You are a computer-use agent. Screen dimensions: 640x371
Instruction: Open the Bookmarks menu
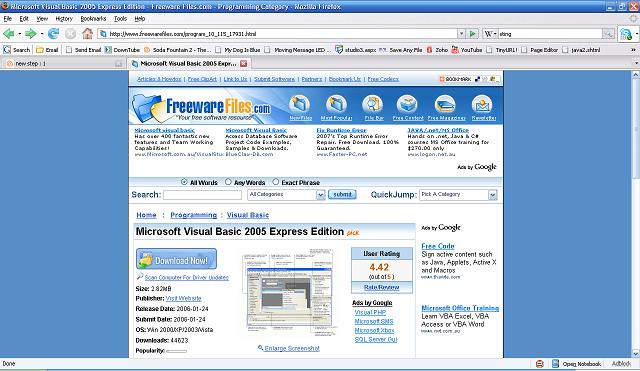click(x=93, y=19)
